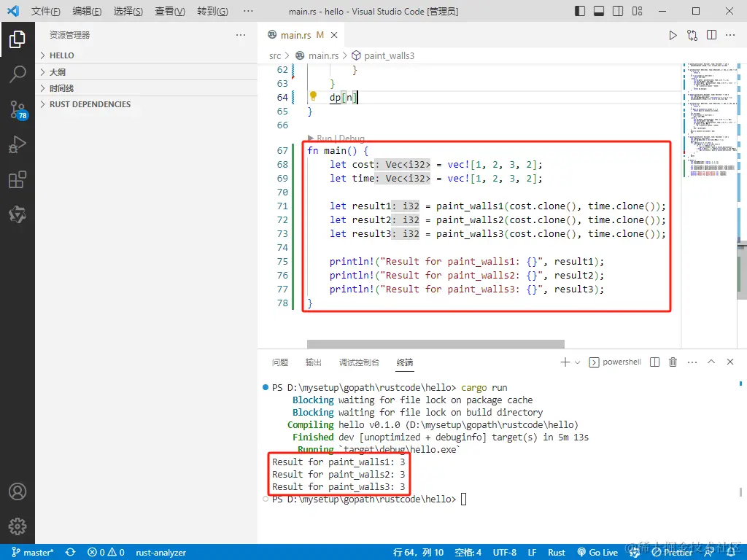Synchronize changes icon in status bar
The width and height of the screenshot is (747, 560).
pyautogui.click(x=71, y=553)
